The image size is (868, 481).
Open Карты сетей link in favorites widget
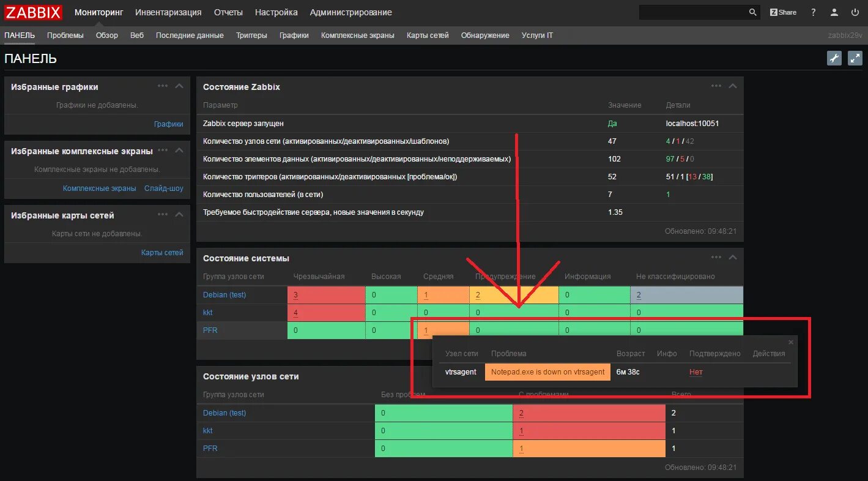[x=162, y=252]
